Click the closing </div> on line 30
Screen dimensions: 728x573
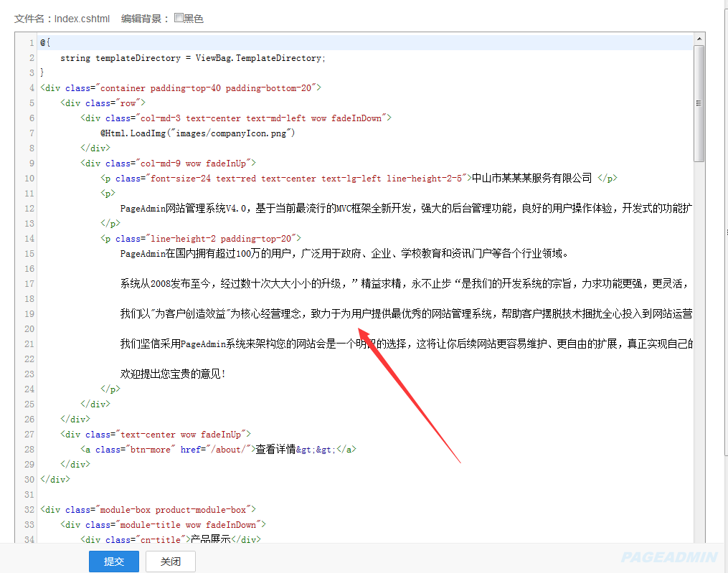55,479
